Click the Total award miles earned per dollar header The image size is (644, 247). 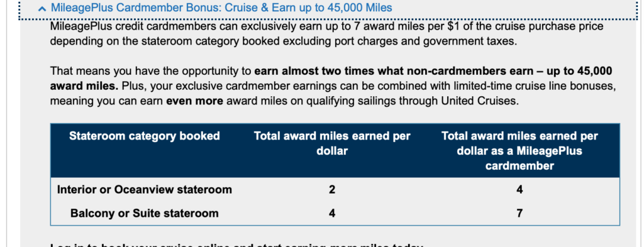pyautogui.click(x=332, y=143)
